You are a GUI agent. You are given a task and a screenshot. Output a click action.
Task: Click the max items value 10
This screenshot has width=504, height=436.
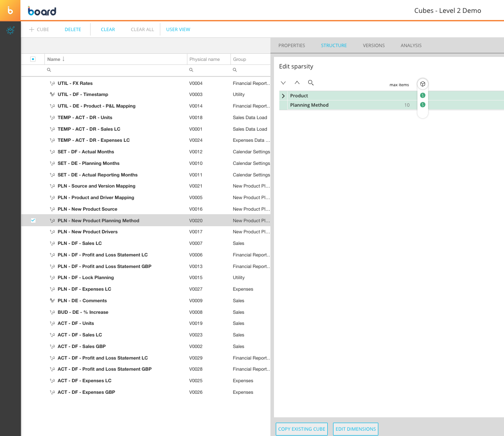[x=407, y=105]
